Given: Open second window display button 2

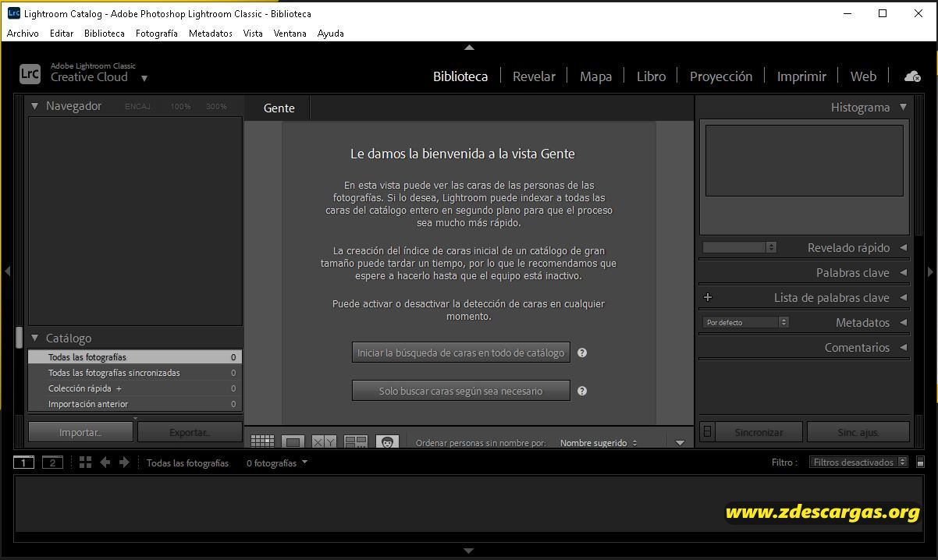Looking at the screenshot, I should pyautogui.click(x=52, y=463).
